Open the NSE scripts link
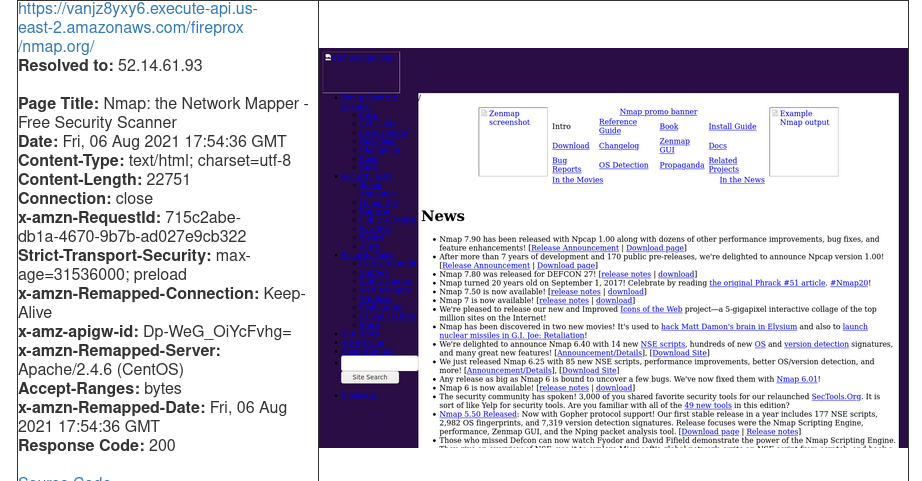 (x=663, y=344)
